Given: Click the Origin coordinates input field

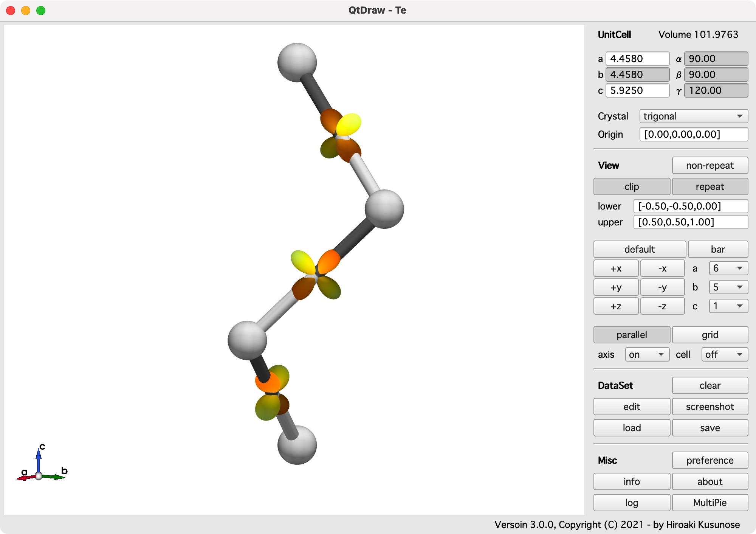Looking at the screenshot, I should pos(693,134).
